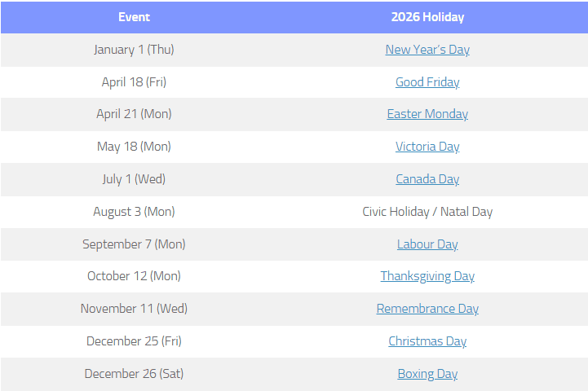Select the Civic Holiday / Natal Day cell
588x391 pixels.
(x=427, y=212)
